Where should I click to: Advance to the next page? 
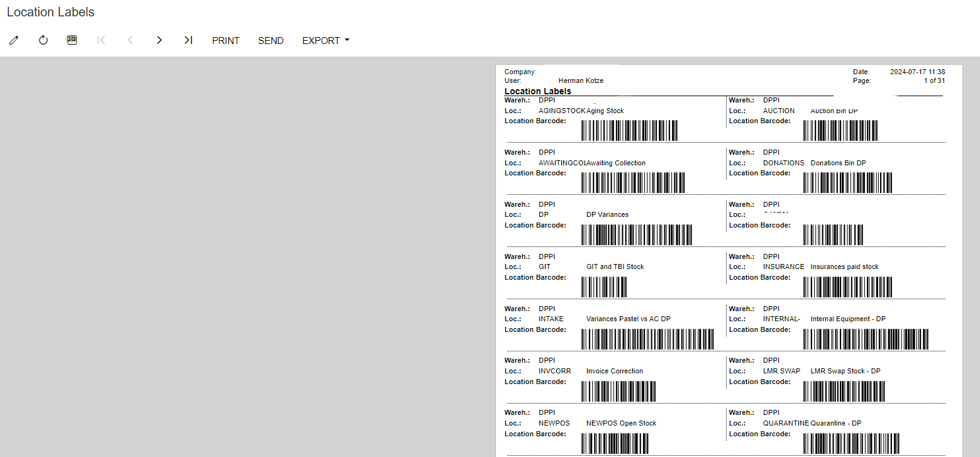point(159,40)
